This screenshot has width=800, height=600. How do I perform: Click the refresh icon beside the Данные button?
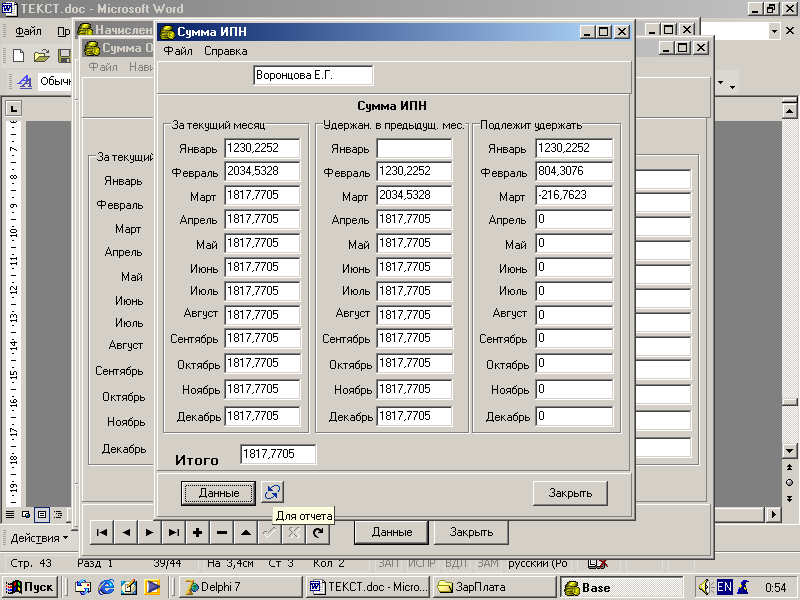272,492
